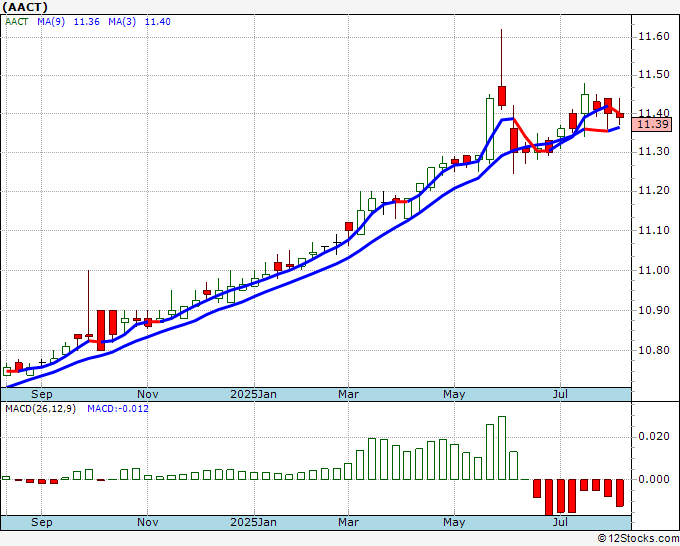Click Sep on the price chart date axis

click(x=42, y=394)
